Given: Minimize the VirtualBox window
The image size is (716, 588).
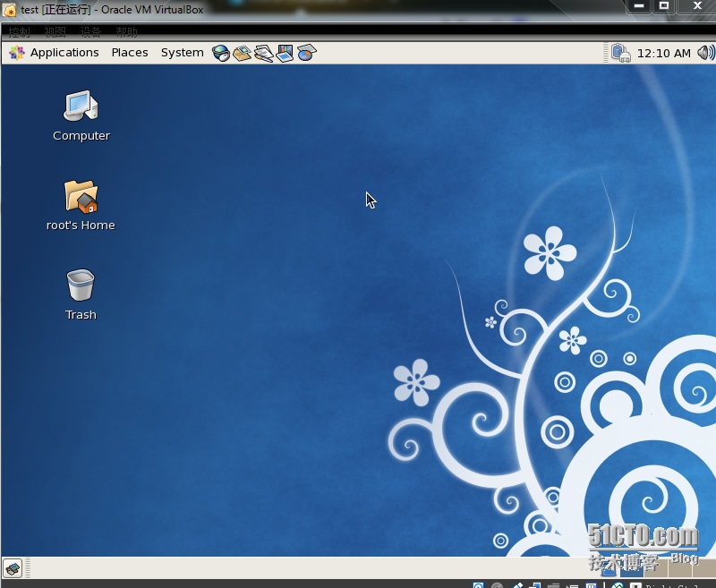Looking at the screenshot, I should pos(639,6).
